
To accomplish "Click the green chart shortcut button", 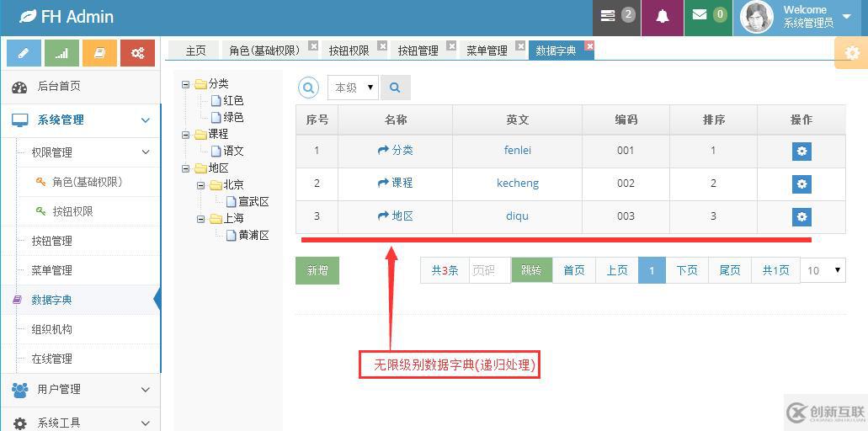I will click(x=61, y=53).
